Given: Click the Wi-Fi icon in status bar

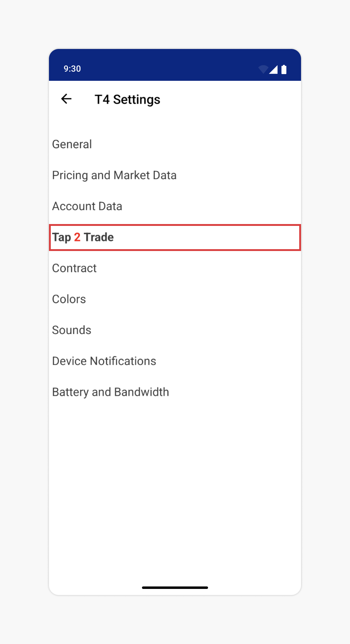Looking at the screenshot, I should [x=263, y=69].
